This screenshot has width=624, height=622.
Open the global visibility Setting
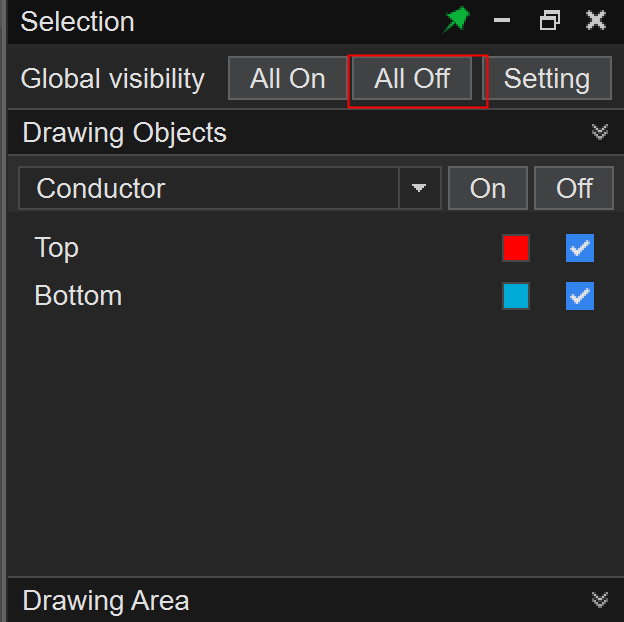click(x=547, y=79)
